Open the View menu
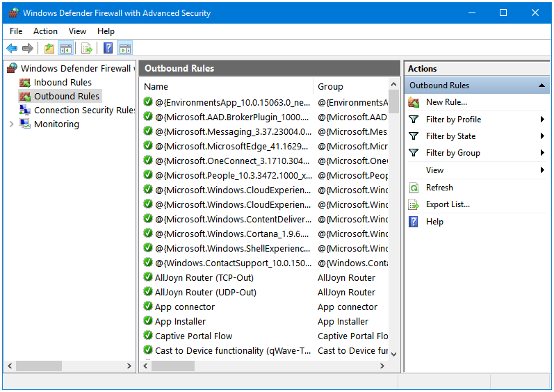The width and height of the screenshot is (554, 392). [x=77, y=31]
